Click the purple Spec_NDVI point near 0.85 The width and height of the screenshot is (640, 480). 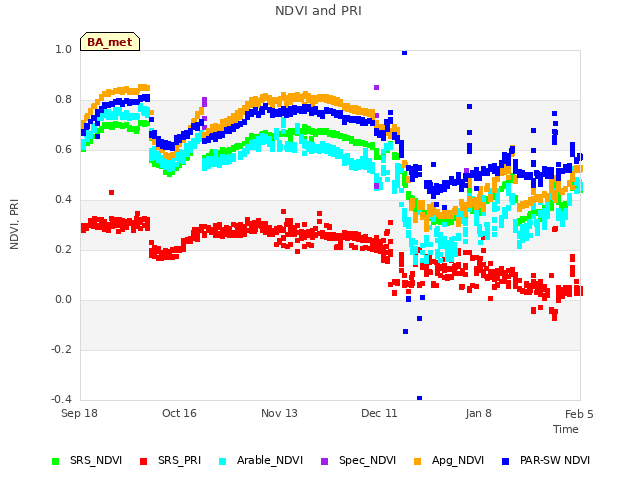(376, 87)
